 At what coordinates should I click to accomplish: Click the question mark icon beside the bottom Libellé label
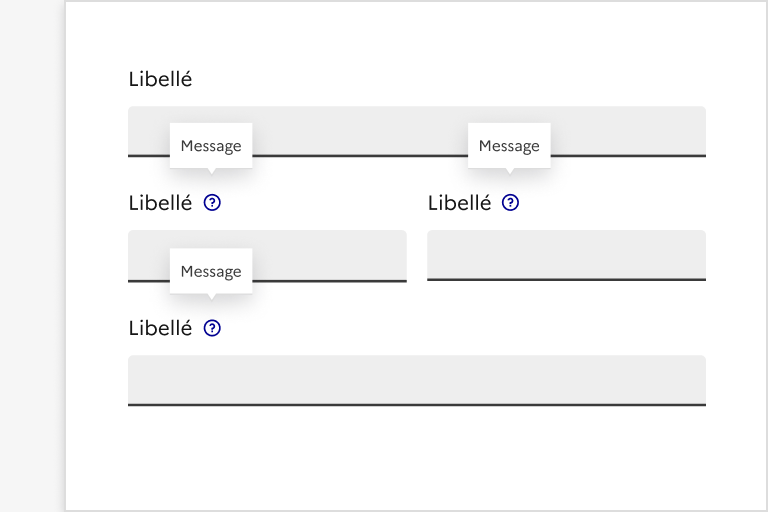pos(212,328)
